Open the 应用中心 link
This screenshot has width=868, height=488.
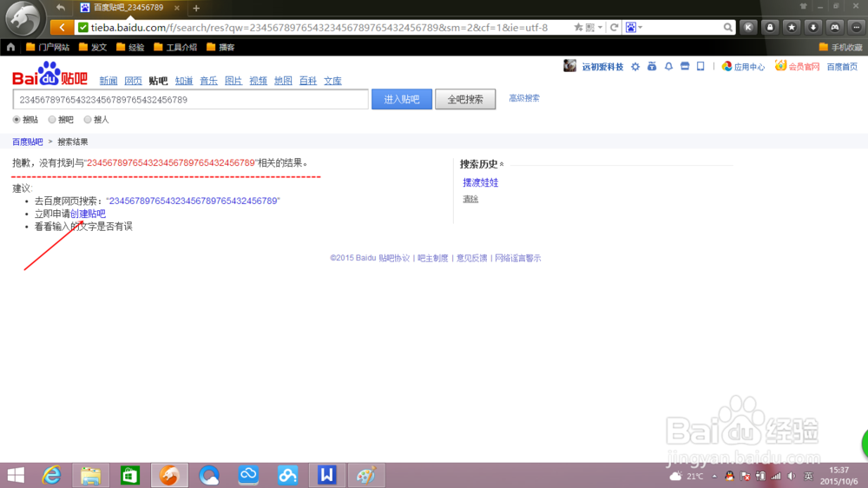click(x=744, y=67)
